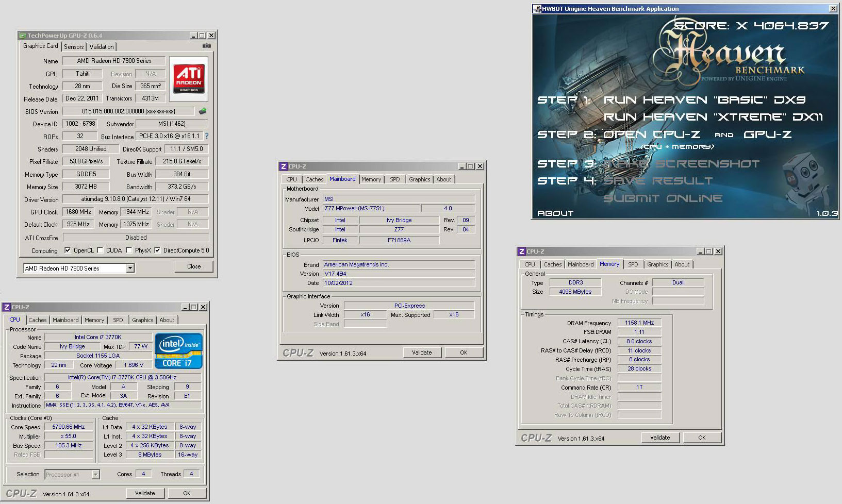Switch to the Validation tab in GPU-Z
The width and height of the screenshot is (842, 504).
(102, 47)
